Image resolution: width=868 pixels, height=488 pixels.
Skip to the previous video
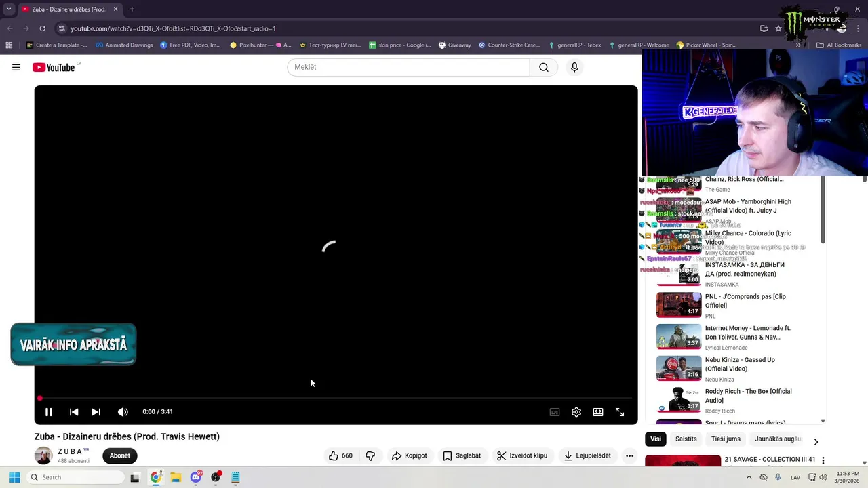click(x=74, y=411)
